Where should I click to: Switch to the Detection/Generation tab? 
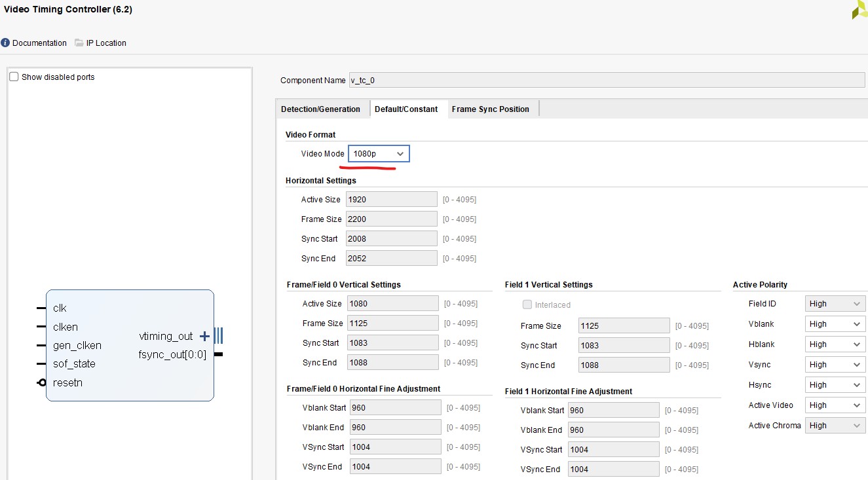[x=320, y=109]
